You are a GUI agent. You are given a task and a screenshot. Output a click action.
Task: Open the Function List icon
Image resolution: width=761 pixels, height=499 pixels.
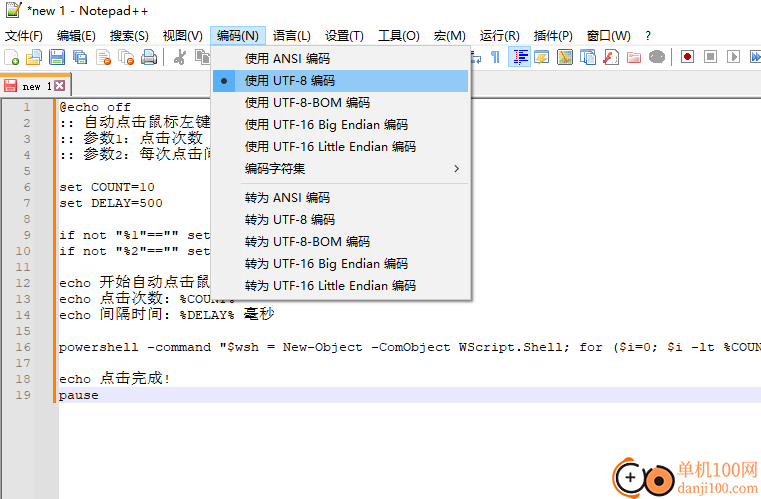611,57
